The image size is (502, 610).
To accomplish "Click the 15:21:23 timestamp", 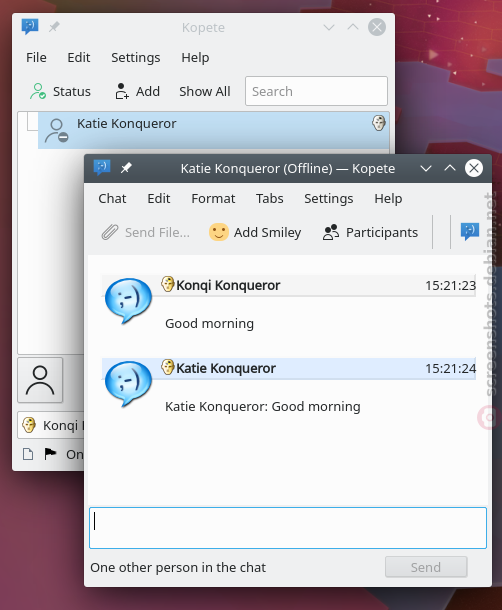I will pyautogui.click(x=450, y=286).
